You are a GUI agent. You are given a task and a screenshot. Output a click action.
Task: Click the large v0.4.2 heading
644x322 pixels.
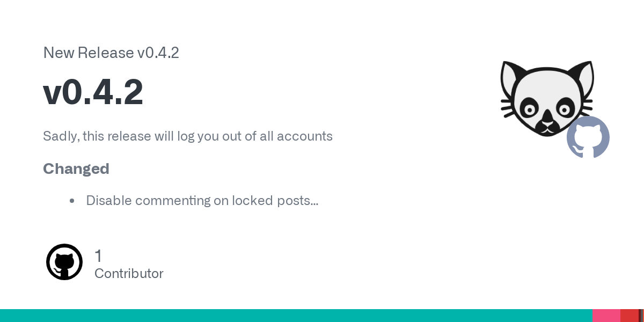93,92
